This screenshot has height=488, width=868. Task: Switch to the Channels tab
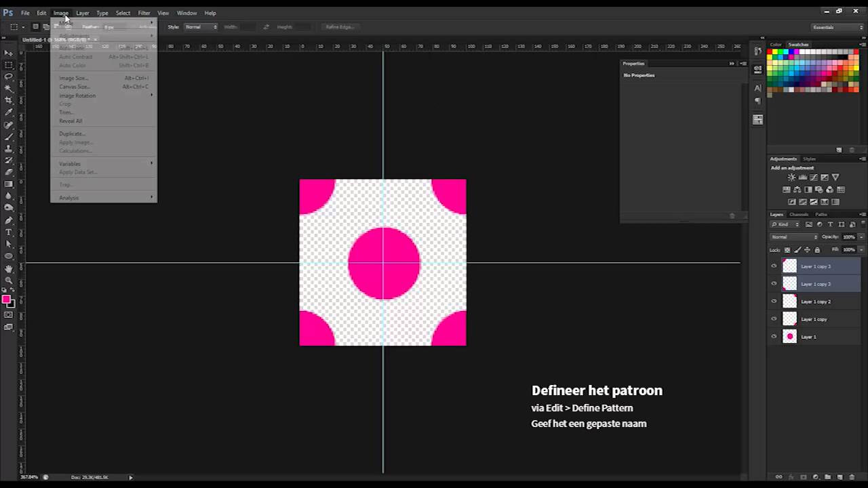tap(799, 214)
